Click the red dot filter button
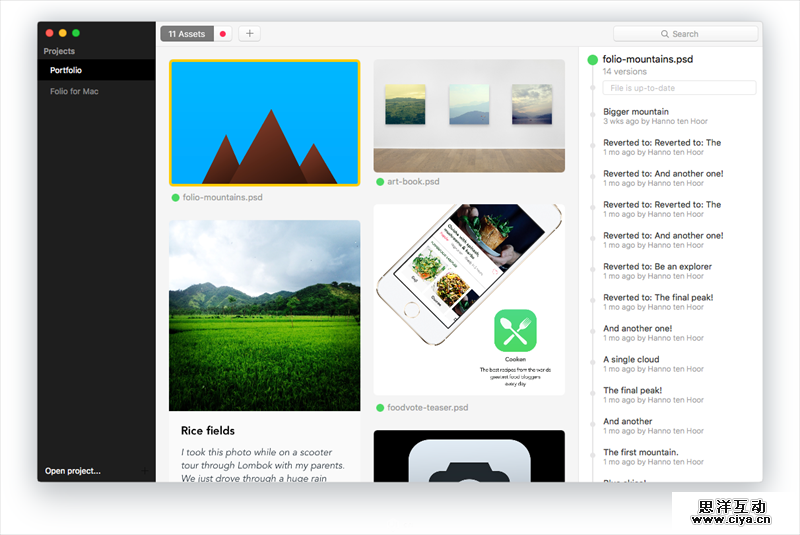Screen dimensions: 800x535 (223, 34)
